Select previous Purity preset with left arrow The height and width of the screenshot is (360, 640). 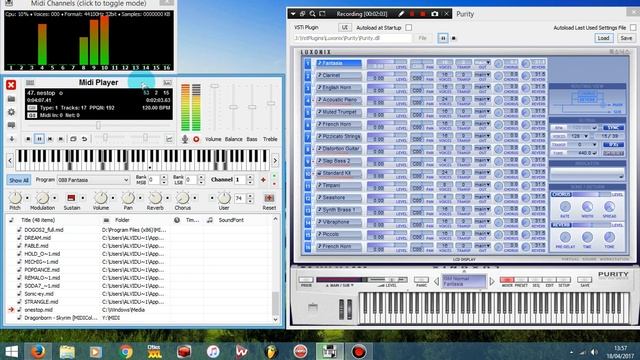pyautogui.click(x=436, y=281)
